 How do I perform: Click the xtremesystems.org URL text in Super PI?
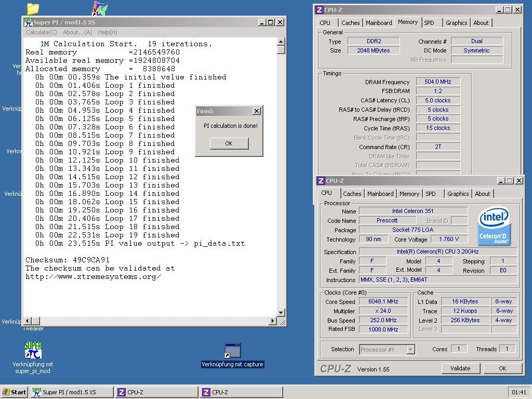click(x=94, y=277)
